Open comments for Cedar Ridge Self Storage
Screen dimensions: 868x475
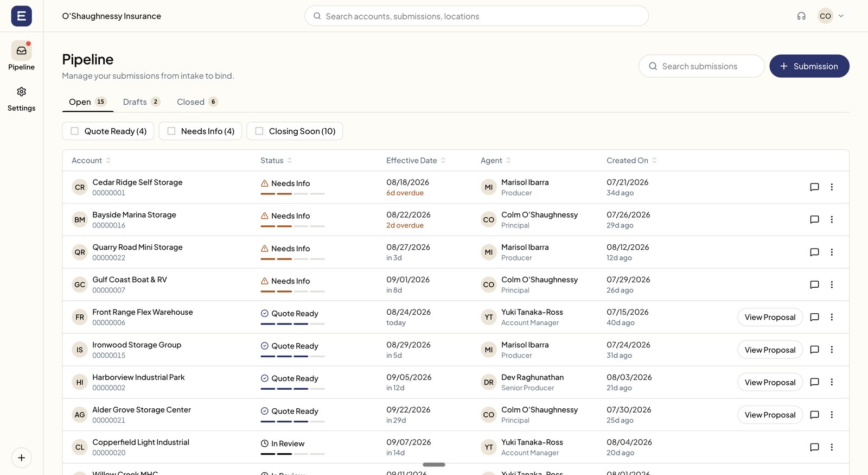(814, 187)
